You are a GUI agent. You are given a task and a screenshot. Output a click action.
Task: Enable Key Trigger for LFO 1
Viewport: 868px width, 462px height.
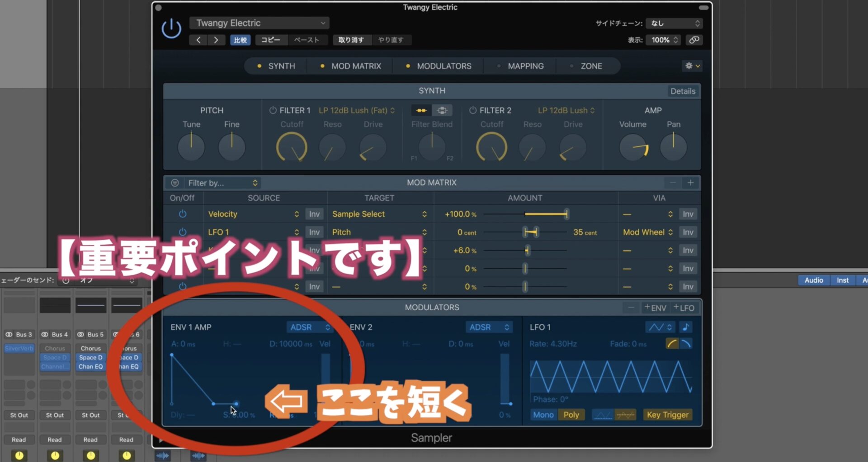point(668,414)
